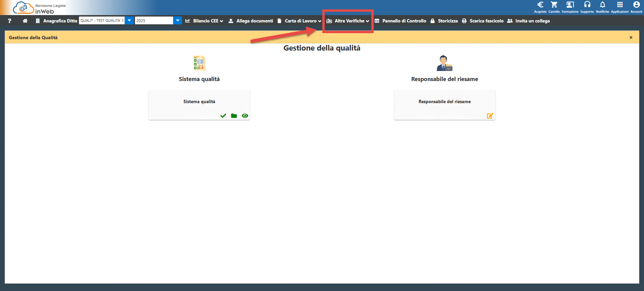Click the QUALIT - TEST QUALITA' company field
The width and height of the screenshot is (644, 291).
coord(102,20)
